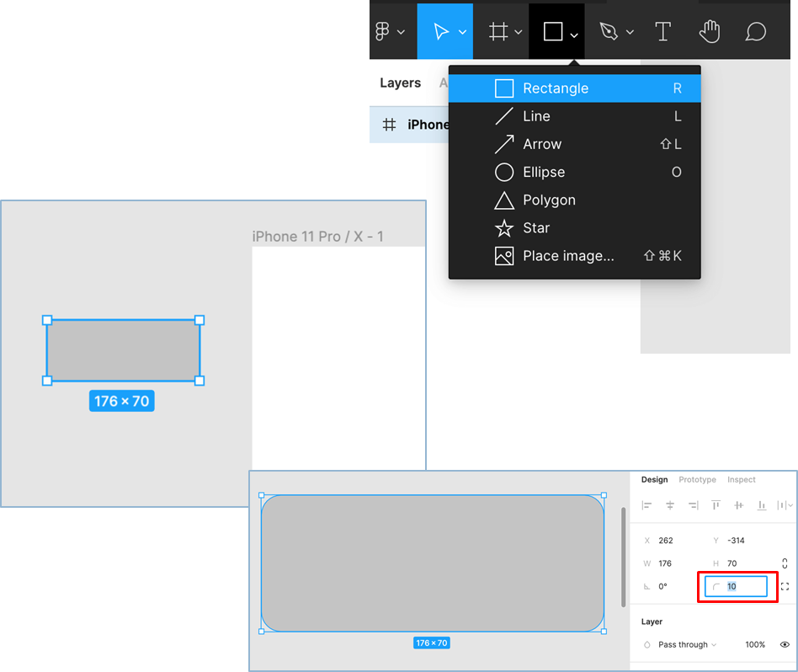
Task: Choose Ellipse from the shape menu
Action: (575, 172)
